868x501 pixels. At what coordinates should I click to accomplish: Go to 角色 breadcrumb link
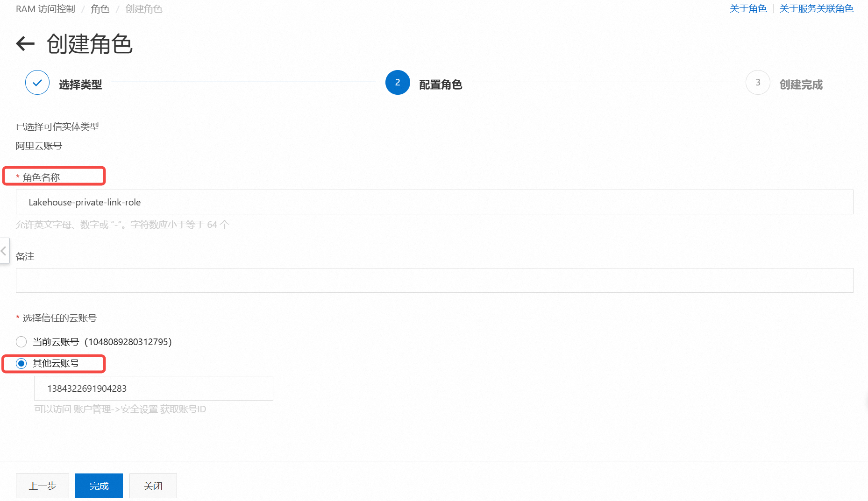click(100, 9)
